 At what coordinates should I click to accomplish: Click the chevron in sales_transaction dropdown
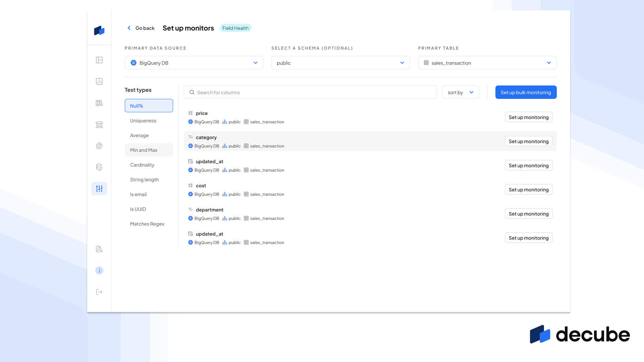549,63
